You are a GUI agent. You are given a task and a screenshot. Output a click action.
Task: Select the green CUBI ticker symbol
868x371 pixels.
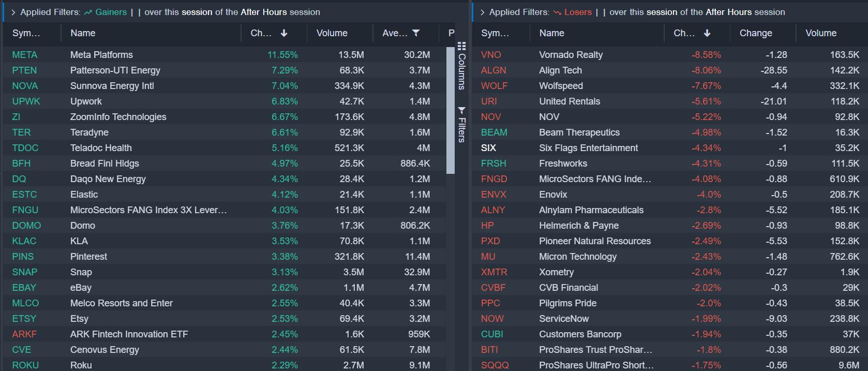click(x=492, y=334)
